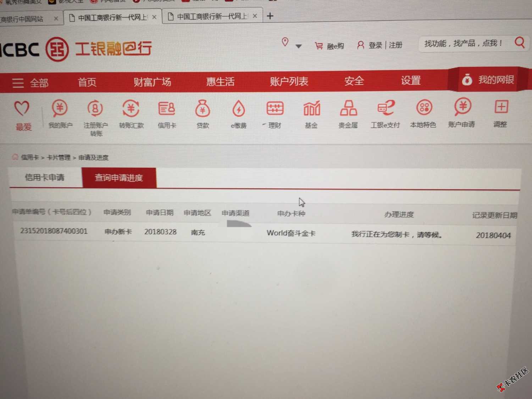Viewport: 532px width, 399px height.
Task: Click the 注册 register link
Action: coord(395,45)
